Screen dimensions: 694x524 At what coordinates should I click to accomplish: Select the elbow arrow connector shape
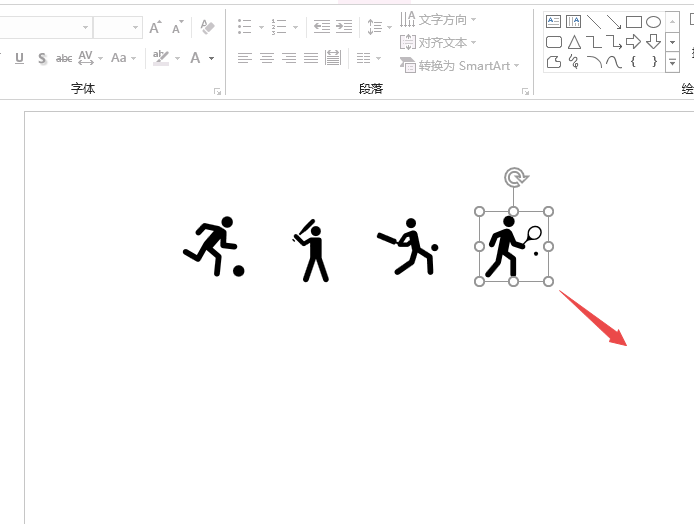click(613, 42)
